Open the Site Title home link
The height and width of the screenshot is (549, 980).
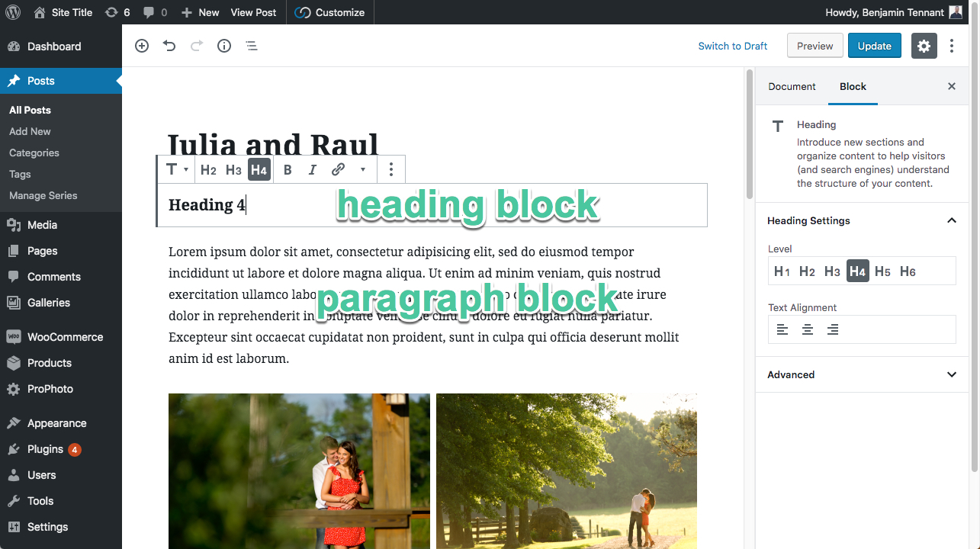tap(63, 12)
